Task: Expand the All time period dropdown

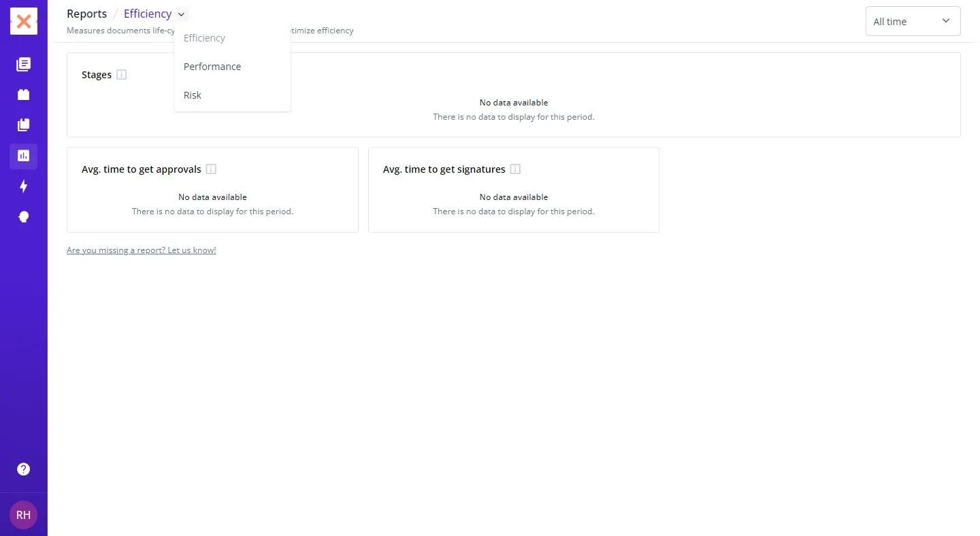Action: 913,21
